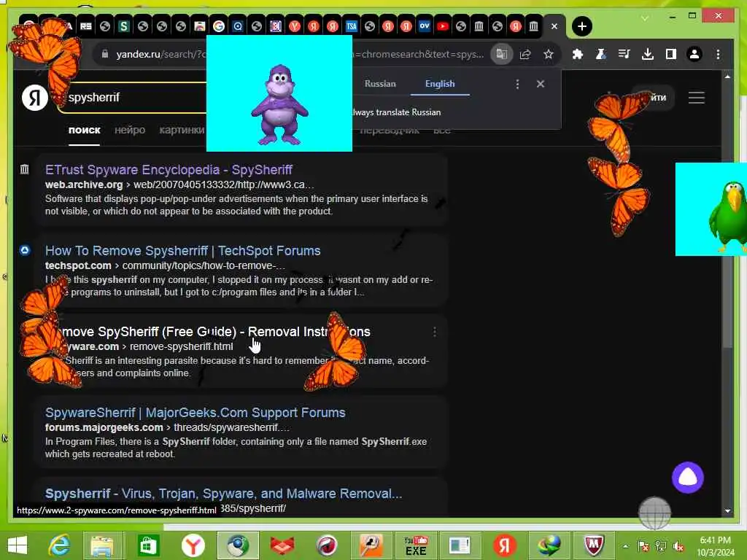The image size is (747, 560).
Task: Click the web.archive.org source link
Action: [x=83, y=184]
